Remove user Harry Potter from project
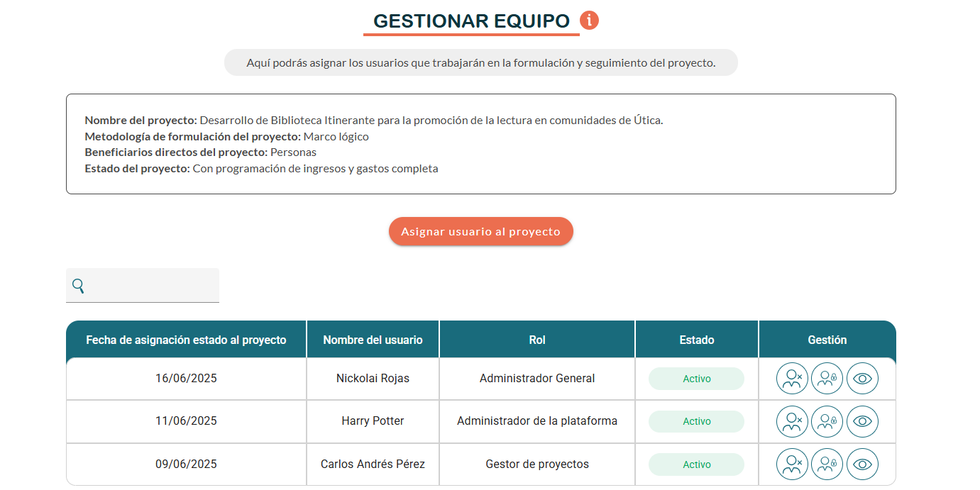Image resolution: width=980 pixels, height=490 pixels. (x=792, y=421)
